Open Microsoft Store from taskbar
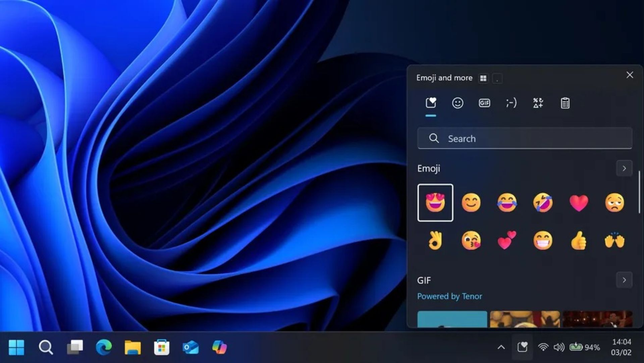This screenshot has height=363, width=644. click(161, 347)
